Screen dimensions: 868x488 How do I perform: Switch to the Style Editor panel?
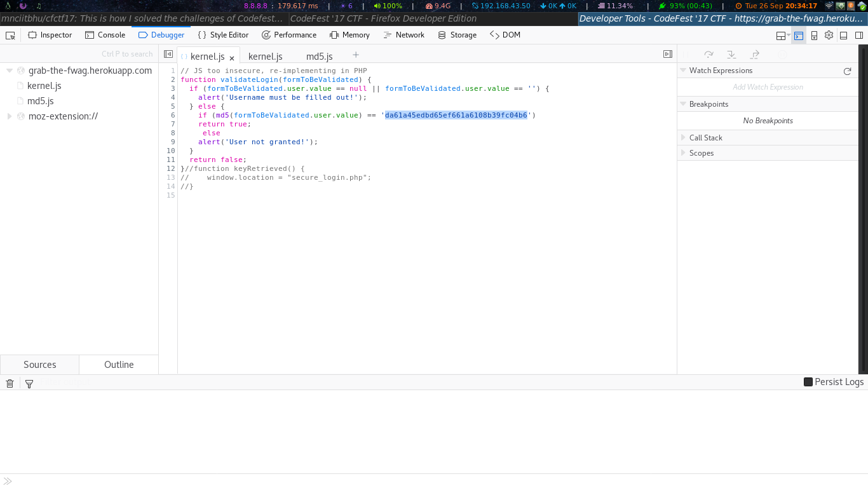tap(223, 35)
